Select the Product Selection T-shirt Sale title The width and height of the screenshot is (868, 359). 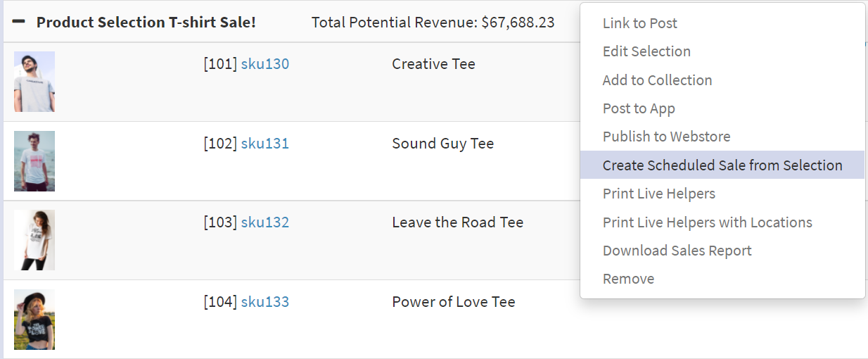click(x=146, y=23)
